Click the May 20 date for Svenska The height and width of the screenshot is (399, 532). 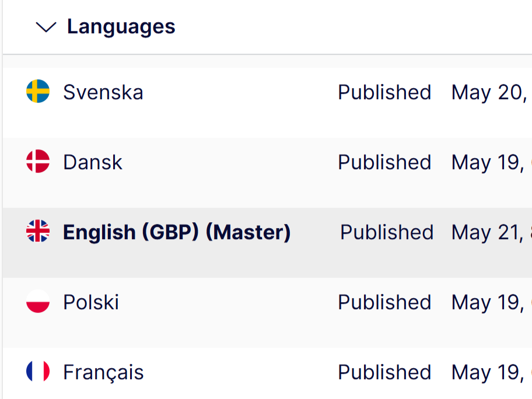[x=489, y=93]
